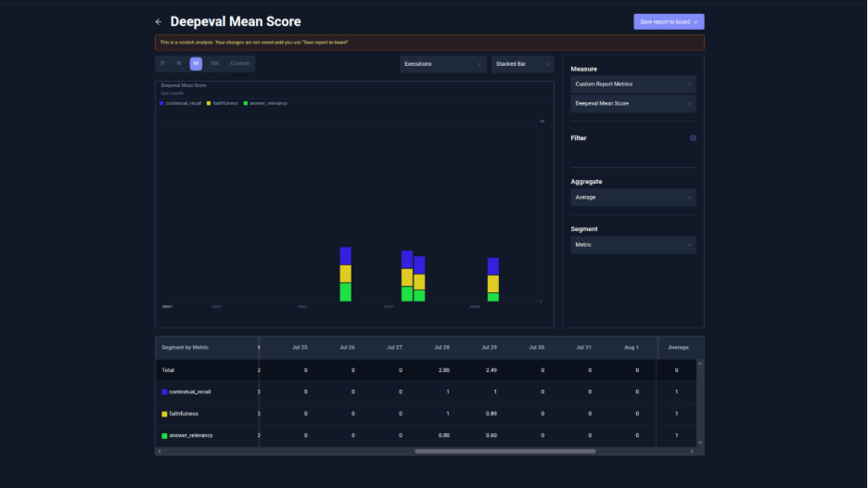Open the Stacked Bar chart type dropdown

522,64
